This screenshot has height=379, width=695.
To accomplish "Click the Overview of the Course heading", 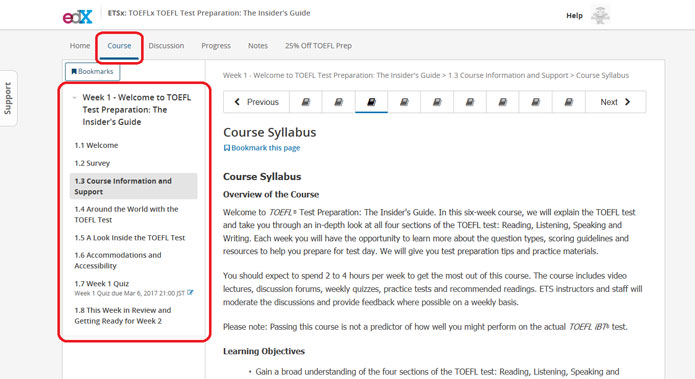I will pos(271,194).
